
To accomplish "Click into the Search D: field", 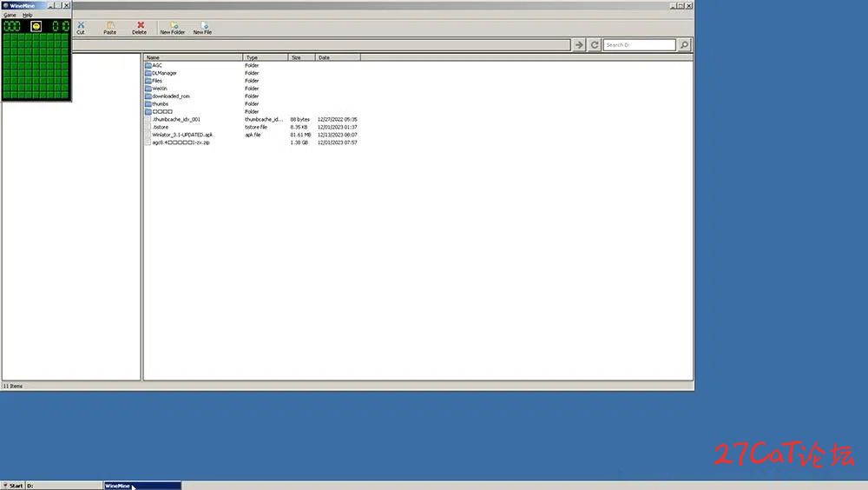I will 640,45.
